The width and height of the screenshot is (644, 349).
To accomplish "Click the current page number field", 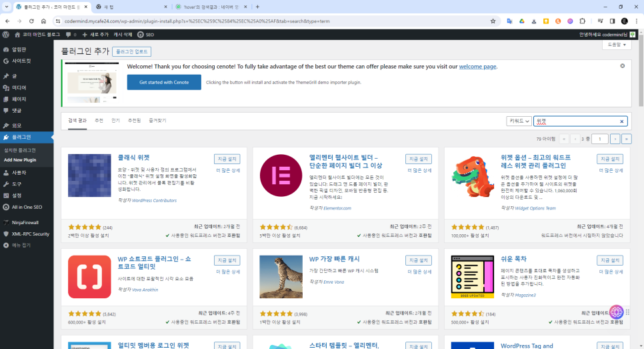I will tap(599, 139).
